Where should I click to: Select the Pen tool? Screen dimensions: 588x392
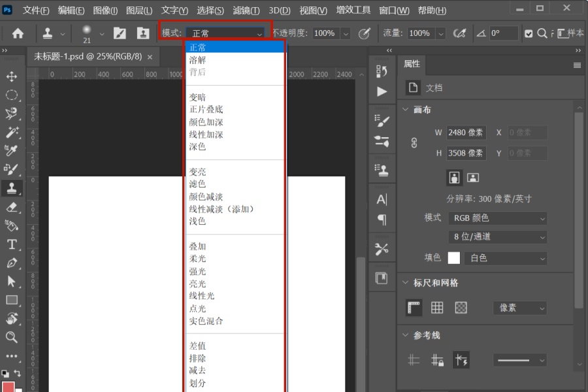coord(12,263)
